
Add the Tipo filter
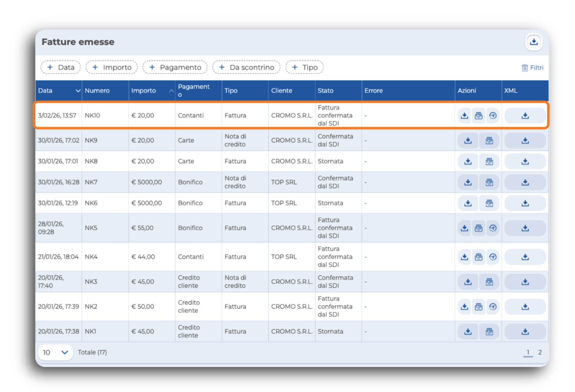pos(305,67)
